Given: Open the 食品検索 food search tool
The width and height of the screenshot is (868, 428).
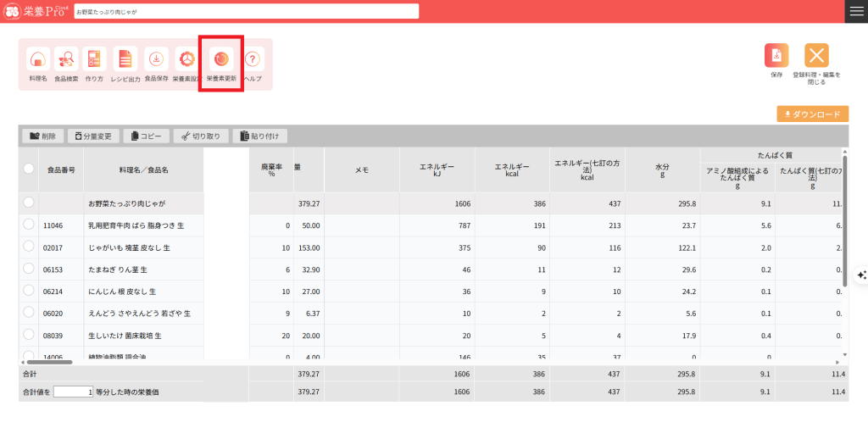Looking at the screenshot, I should 66,60.
